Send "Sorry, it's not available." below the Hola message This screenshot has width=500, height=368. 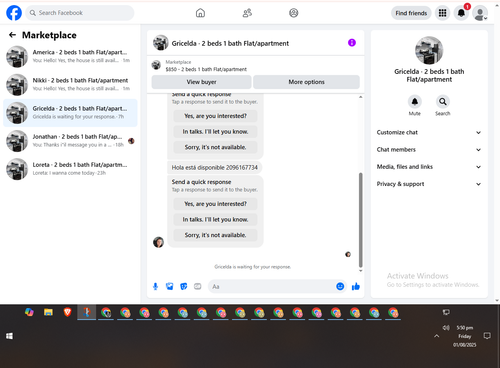(215, 235)
